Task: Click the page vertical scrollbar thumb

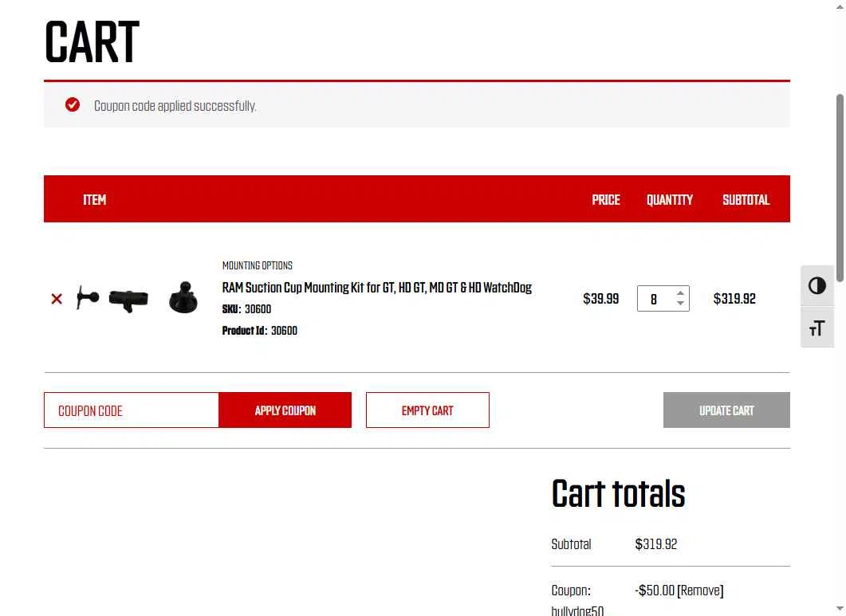Action: [x=840, y=188]
